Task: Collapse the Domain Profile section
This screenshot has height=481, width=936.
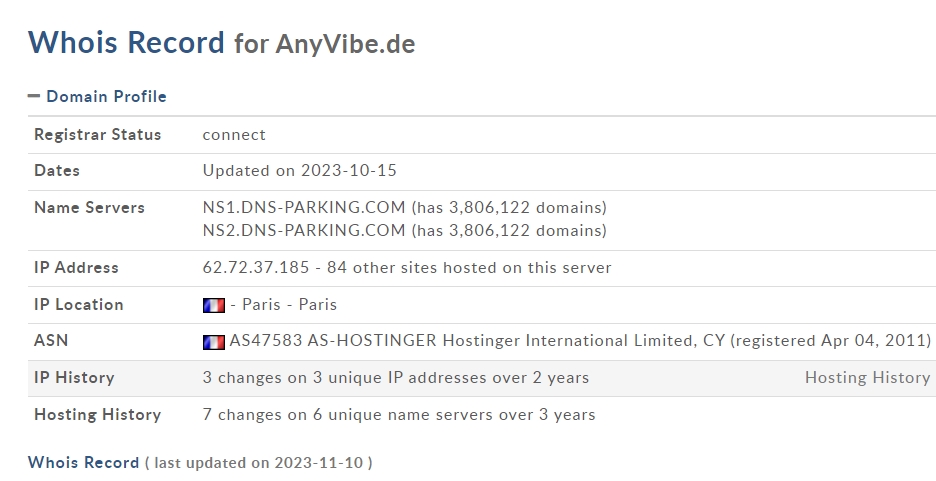Action: 97,96
